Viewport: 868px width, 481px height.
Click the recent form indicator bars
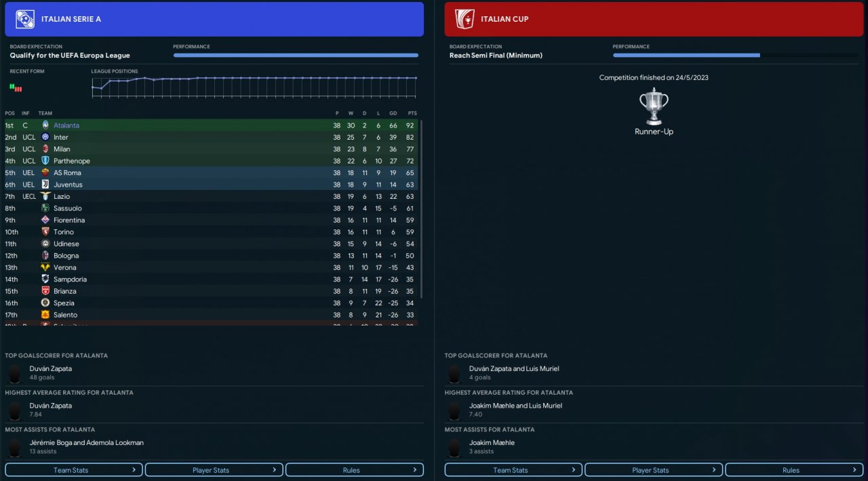[x=16, y=88]
